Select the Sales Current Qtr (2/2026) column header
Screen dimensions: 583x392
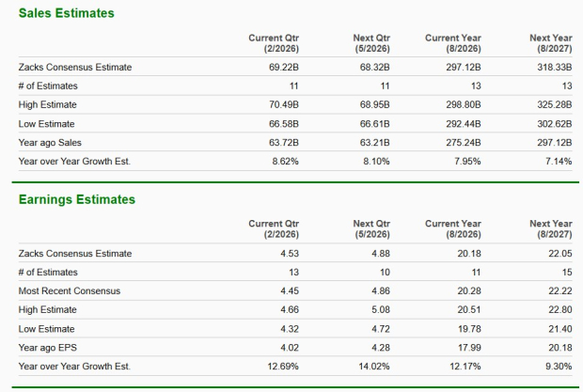274,42
